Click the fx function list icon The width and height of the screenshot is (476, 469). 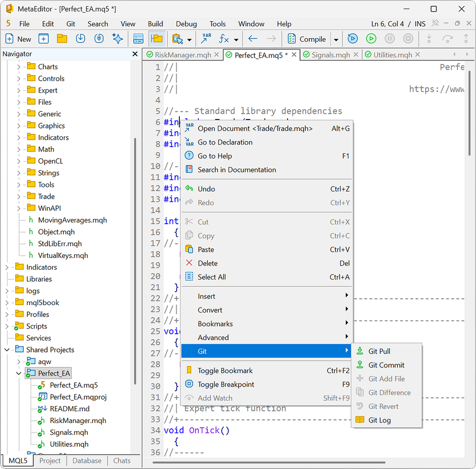(x=224, y=39)
